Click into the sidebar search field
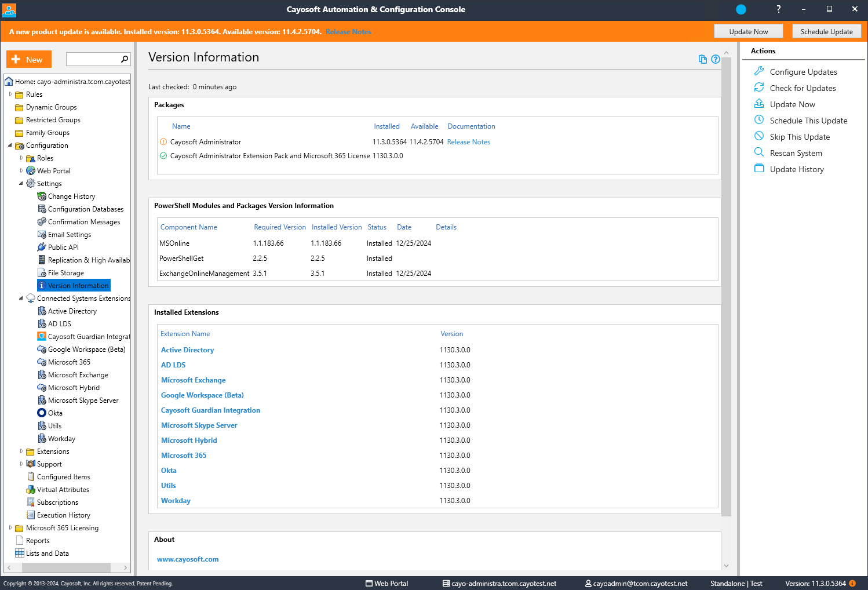 [93, 59]
